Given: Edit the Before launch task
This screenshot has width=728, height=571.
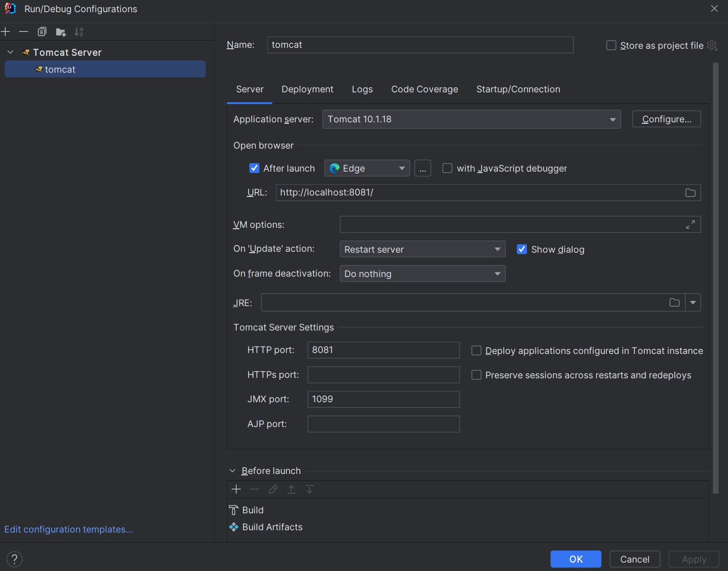Looking at the screenshot, I should point(273,489).
